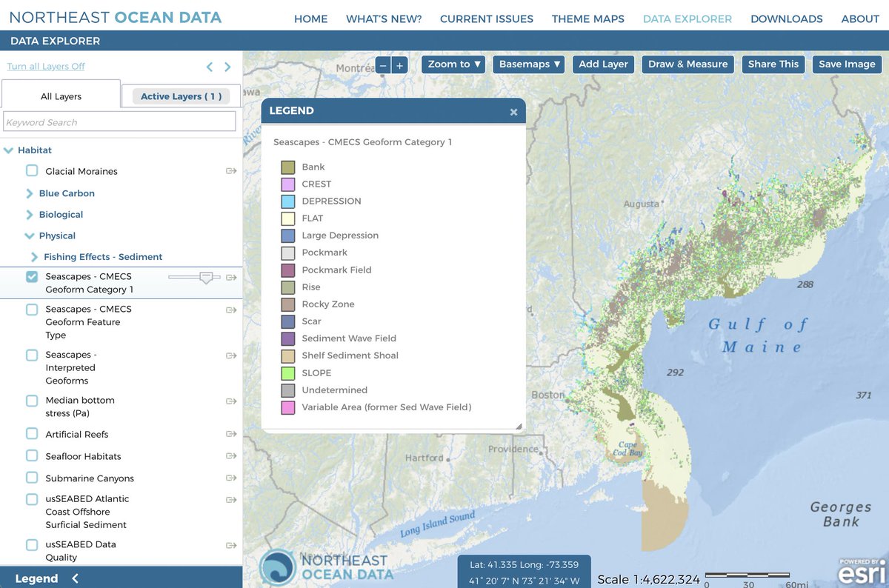
Task: Click Turn all Layers Off link
Action: tap(46, 67)
